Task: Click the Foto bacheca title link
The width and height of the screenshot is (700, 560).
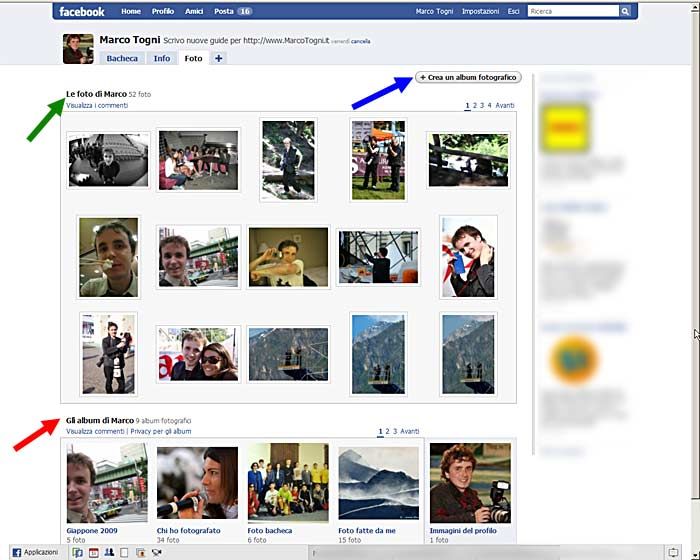Action: (270, 531)
